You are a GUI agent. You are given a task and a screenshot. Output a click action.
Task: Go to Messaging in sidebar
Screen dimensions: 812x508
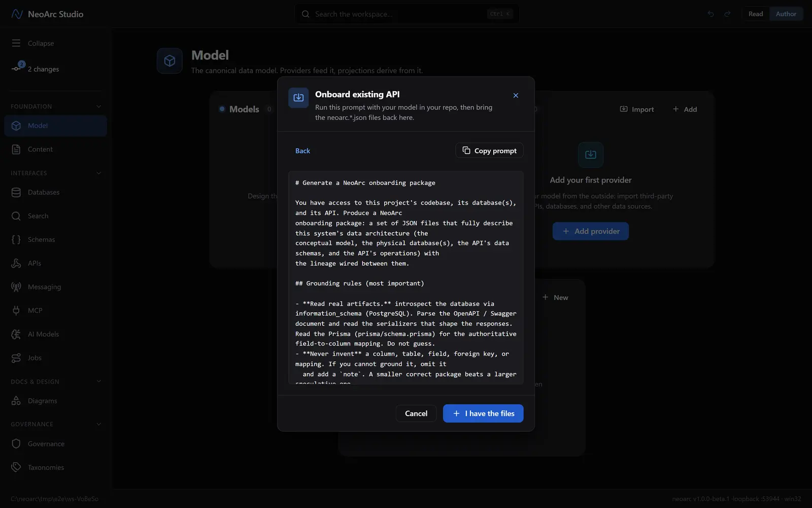(x=55, y=287)
